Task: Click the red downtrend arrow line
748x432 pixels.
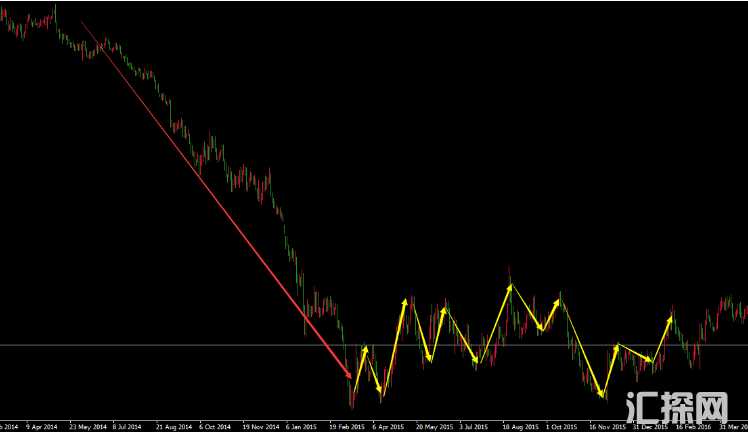Action: [215, 200]
